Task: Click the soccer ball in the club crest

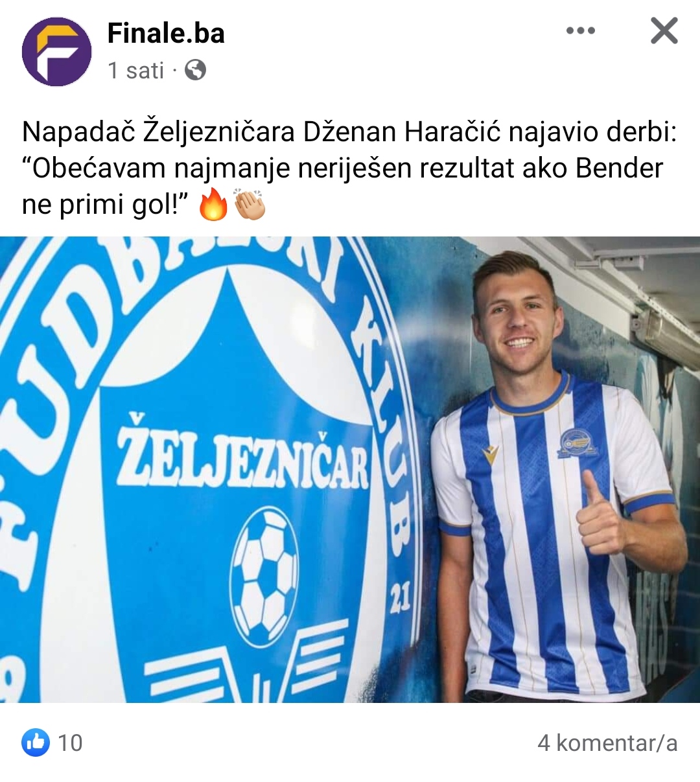Action: (x=265, y=575)
